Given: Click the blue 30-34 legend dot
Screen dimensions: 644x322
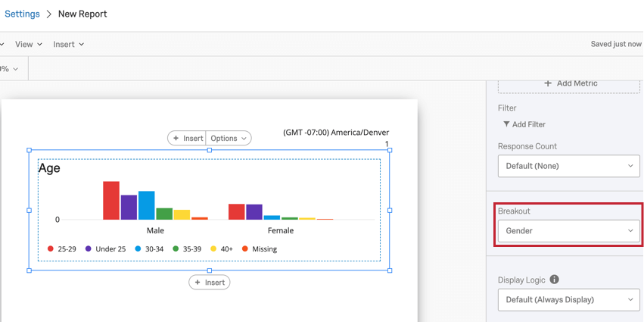Looking at the screenshot, I should [138, 249].
